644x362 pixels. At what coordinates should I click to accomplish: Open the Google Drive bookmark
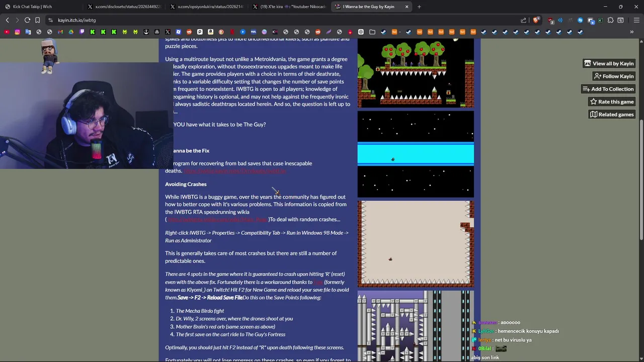[x=71, y=32]
